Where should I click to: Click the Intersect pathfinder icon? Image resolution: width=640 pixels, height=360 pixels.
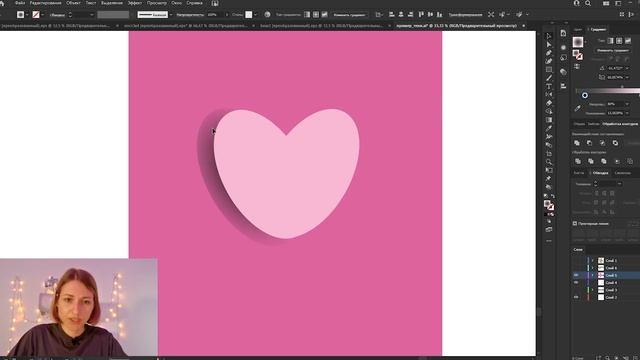point(602,143)
